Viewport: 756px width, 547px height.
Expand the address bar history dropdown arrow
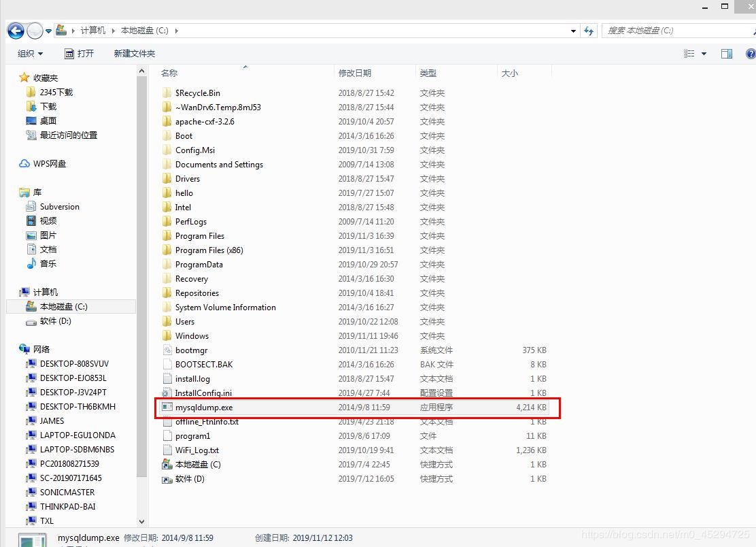point(574,31)
